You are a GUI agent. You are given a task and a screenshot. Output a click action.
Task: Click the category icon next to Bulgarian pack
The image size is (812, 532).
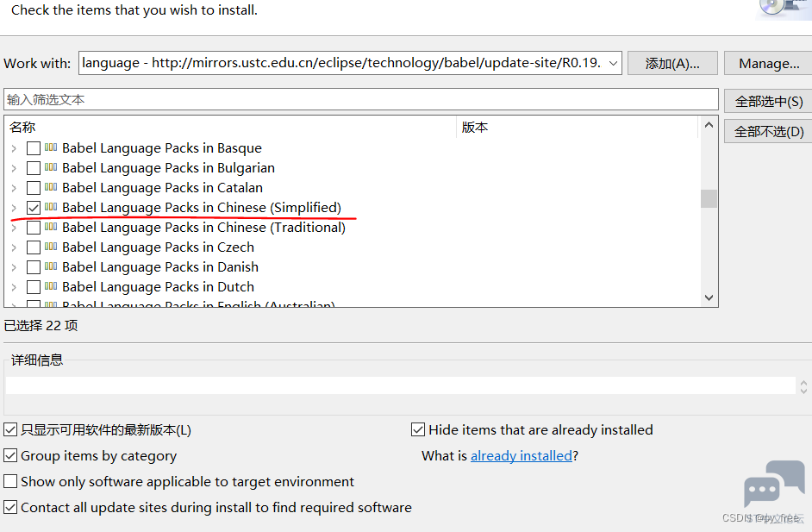(x=51, y=167)
